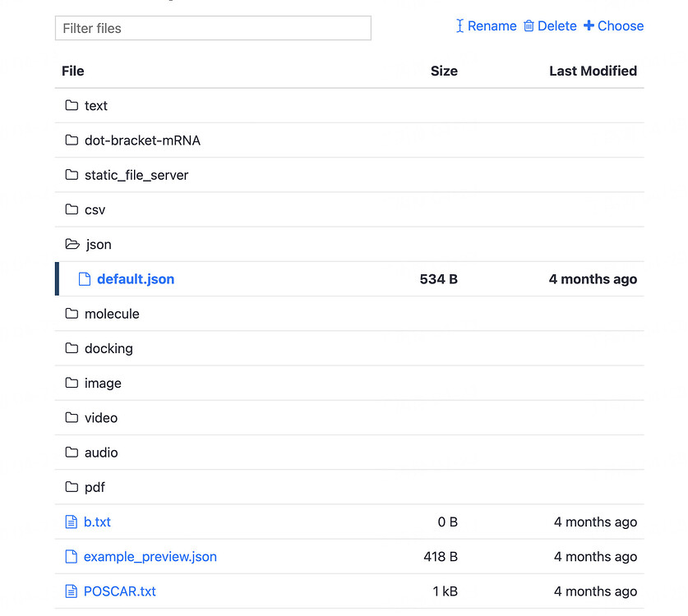This screenshot has height=616, width=688.
Task: Click the plus icon beside Choose
Action: 589,26
